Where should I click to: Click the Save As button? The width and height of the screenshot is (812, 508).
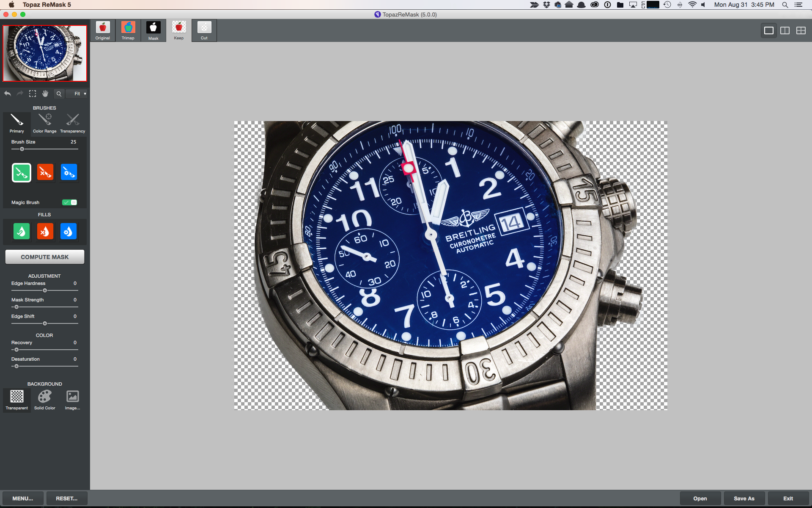(744, 498)
